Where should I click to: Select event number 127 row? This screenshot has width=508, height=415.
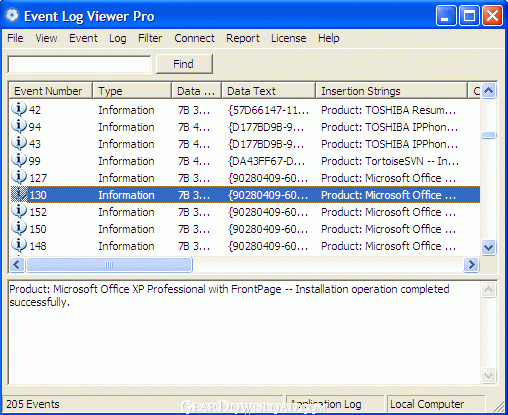[245, 178]
